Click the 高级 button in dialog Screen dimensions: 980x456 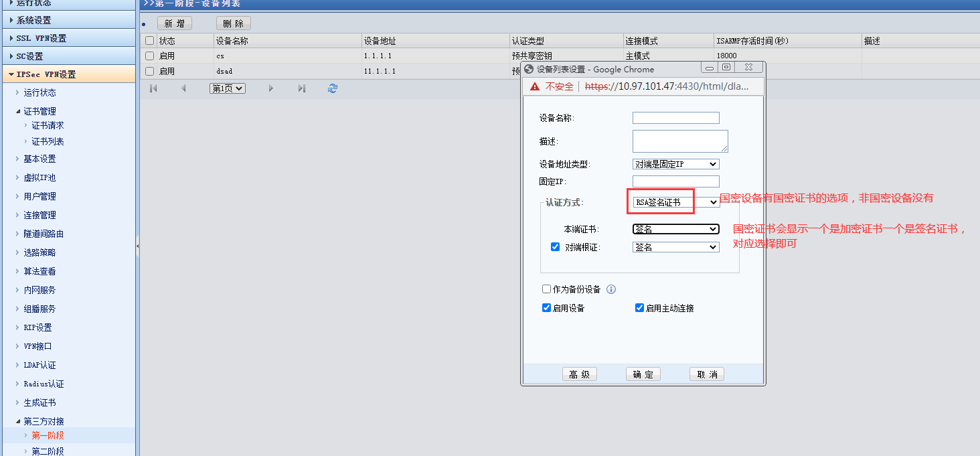pos(579,374)
